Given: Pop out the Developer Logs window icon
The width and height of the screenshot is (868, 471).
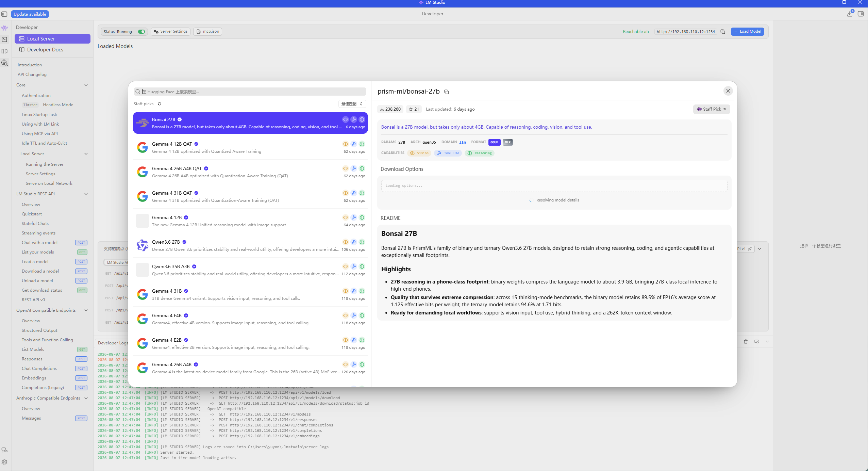Looking at the screenshot, I should (x=756, y=341).
